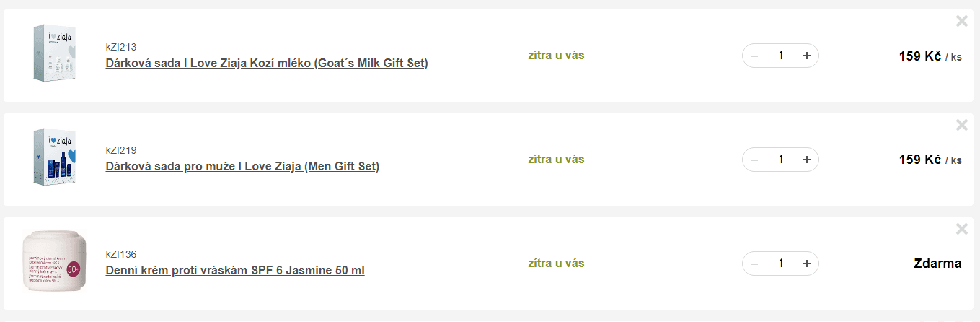Edit quantity field for Jasmine cream
Image resolution: width=980 pixels, height=322 pixels.
780,264
